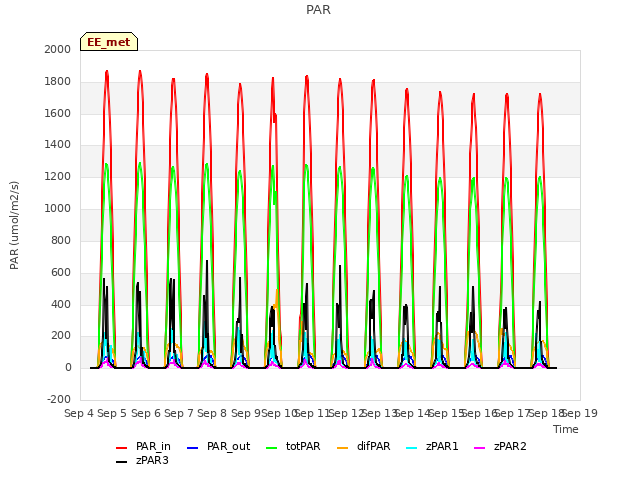Click the 200 y-axis tick label
The image size is (640, 480).
[x=61, y=336]
